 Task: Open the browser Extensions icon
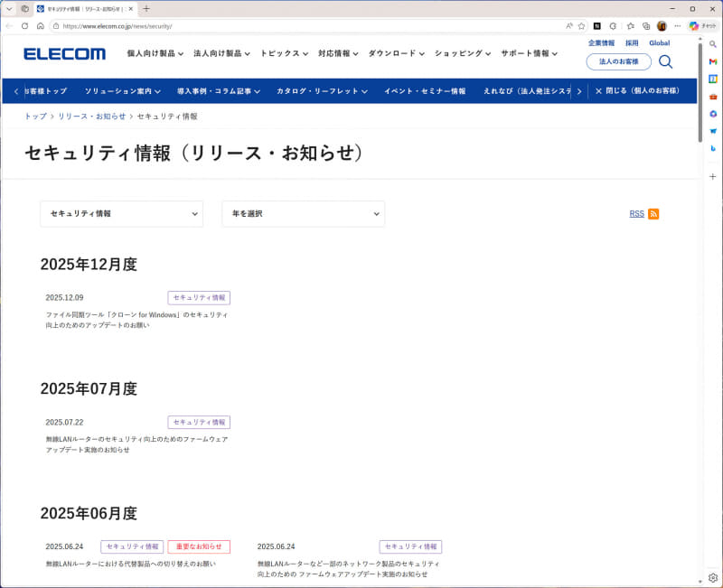(613, 26)
